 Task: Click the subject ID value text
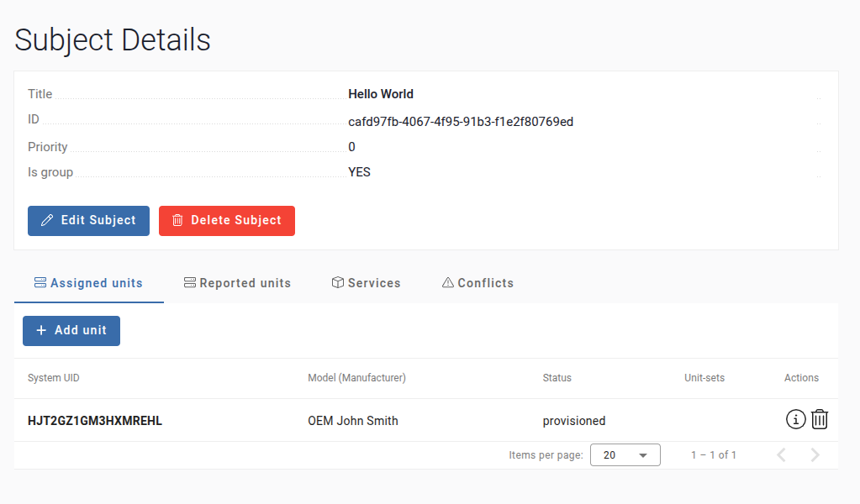coord(461,122)
